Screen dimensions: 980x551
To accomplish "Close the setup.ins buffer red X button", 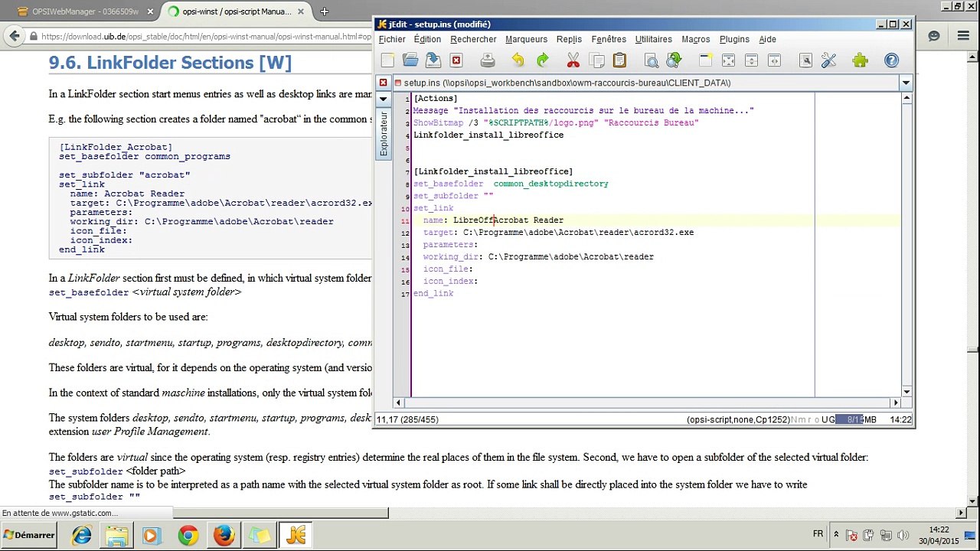I will coord(383,83).
